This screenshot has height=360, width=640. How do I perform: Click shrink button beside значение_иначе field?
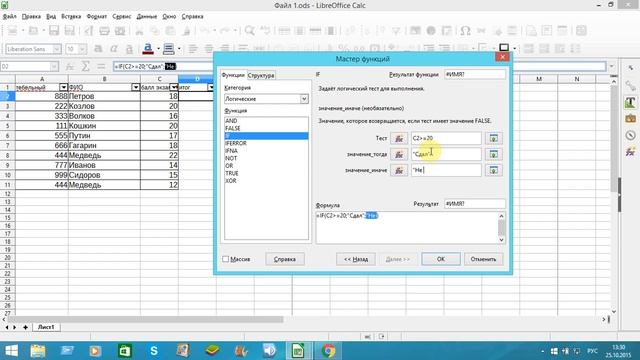point(493,170)
